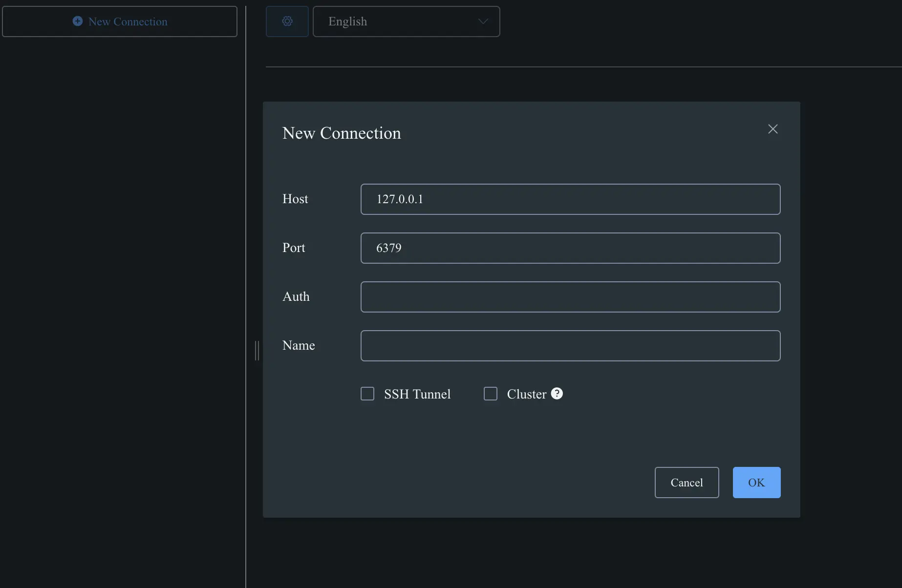Click the dropdown chevron on the language selector
The width and height of the screenshot is (902, 588).
(482, 21)
